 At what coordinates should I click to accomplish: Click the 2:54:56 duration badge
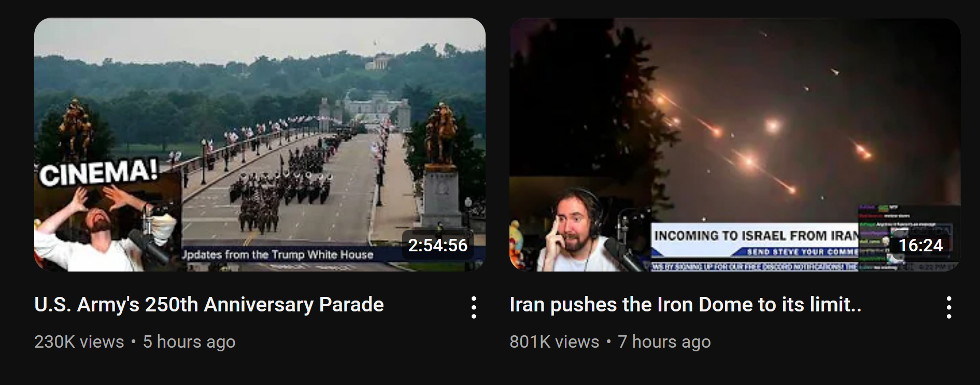tap(438, 245)
